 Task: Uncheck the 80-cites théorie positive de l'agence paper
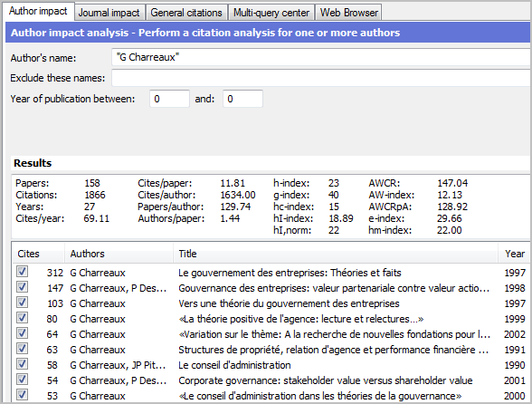(22, 318)
